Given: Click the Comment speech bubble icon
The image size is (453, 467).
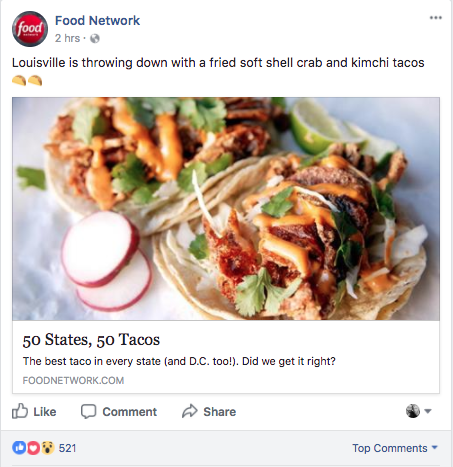Looking at the screenshot, I should (x=88, y=412).
